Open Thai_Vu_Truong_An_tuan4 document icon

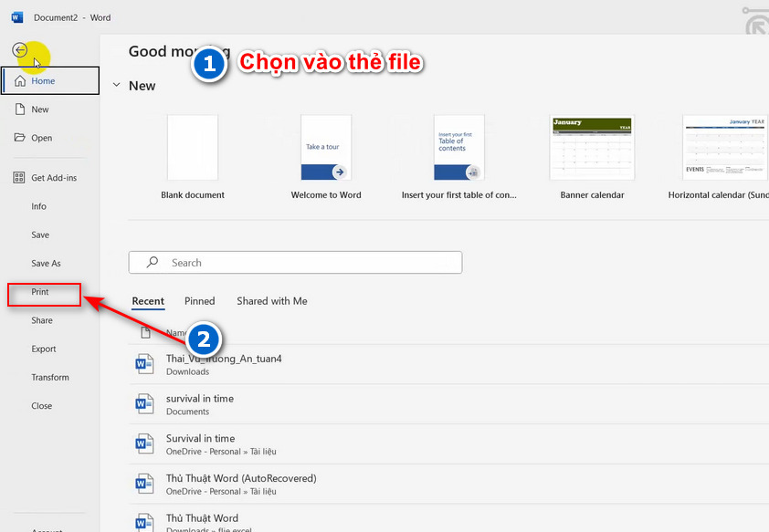(x=145, y=364)
